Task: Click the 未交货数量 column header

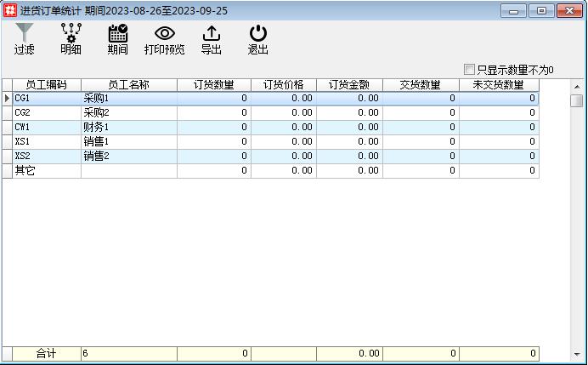Action: click(499, 85)
